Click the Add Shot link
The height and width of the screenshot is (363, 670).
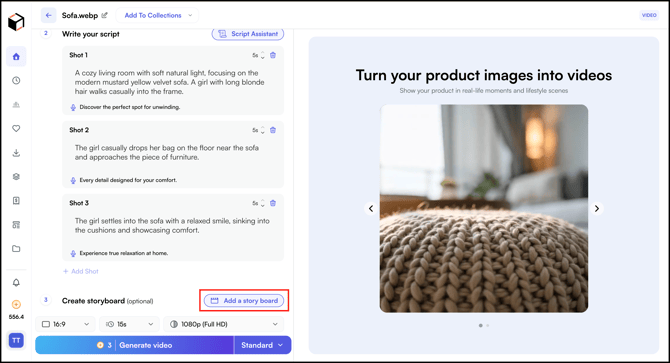(x=81, y=271)
